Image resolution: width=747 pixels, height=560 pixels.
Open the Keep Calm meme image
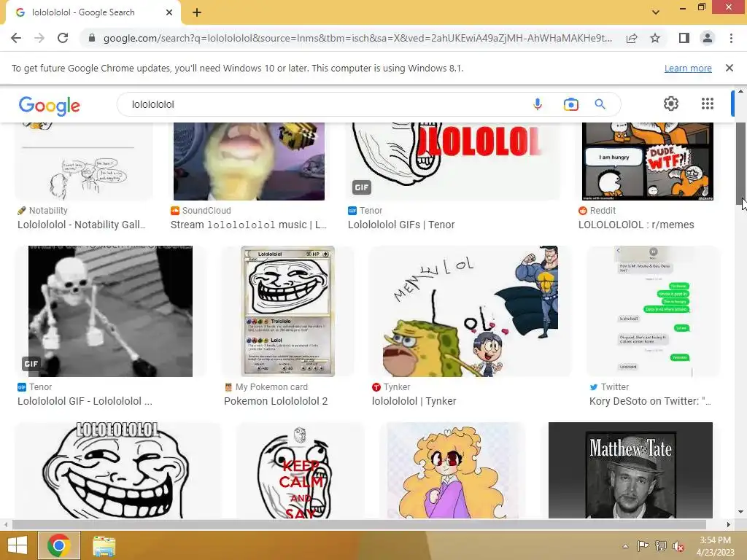300,470
